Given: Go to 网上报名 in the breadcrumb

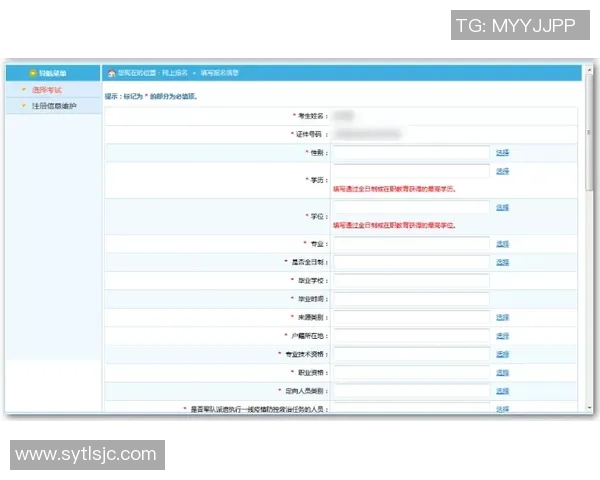Looking at the screenshot, I should [x=176, y=73].
